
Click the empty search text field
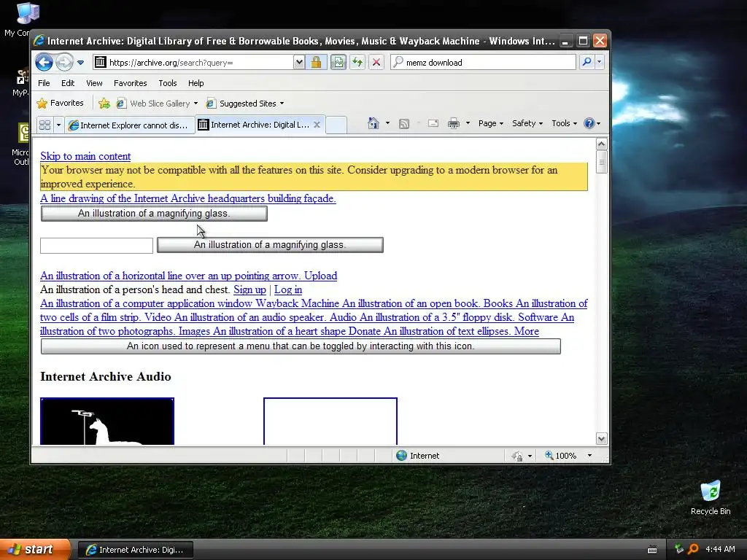point(97,246)
